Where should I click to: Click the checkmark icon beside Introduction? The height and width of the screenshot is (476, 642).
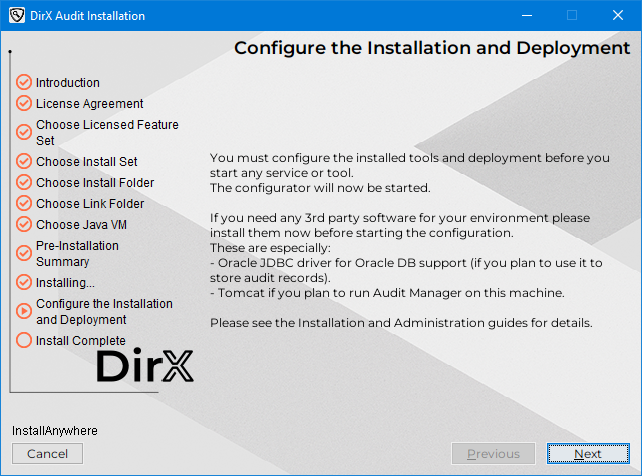pyautogui.click(x=24, y=83)
